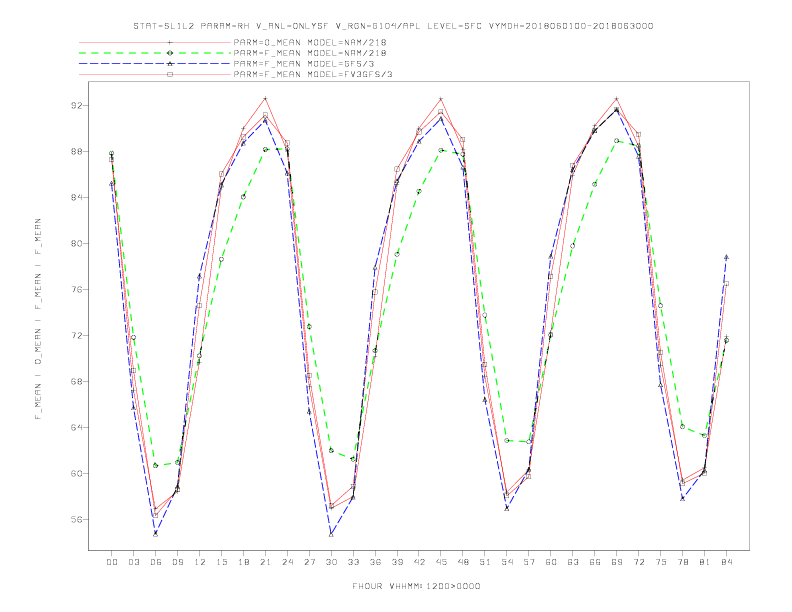Click x-axis forecast hour label 69
Image resolution: width=792 pixels, height=612 pixels.
617,562
